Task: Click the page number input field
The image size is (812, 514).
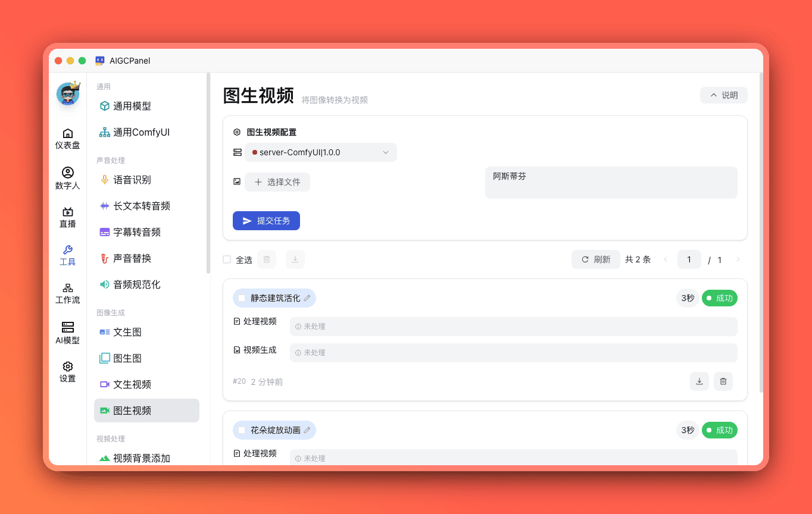Action: pyautogui.click(x=689, y=259)
